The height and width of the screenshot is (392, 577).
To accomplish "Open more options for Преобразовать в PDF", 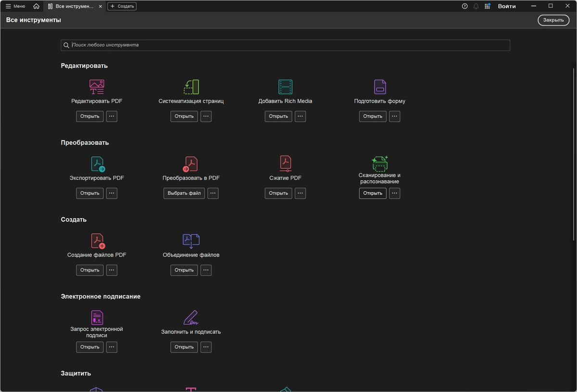I will point(213,193).
